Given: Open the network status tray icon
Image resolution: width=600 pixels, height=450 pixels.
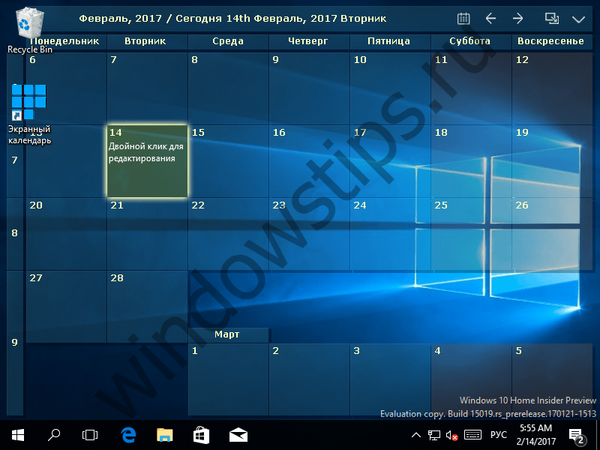Looking at the screenshot, I should 434,435.
